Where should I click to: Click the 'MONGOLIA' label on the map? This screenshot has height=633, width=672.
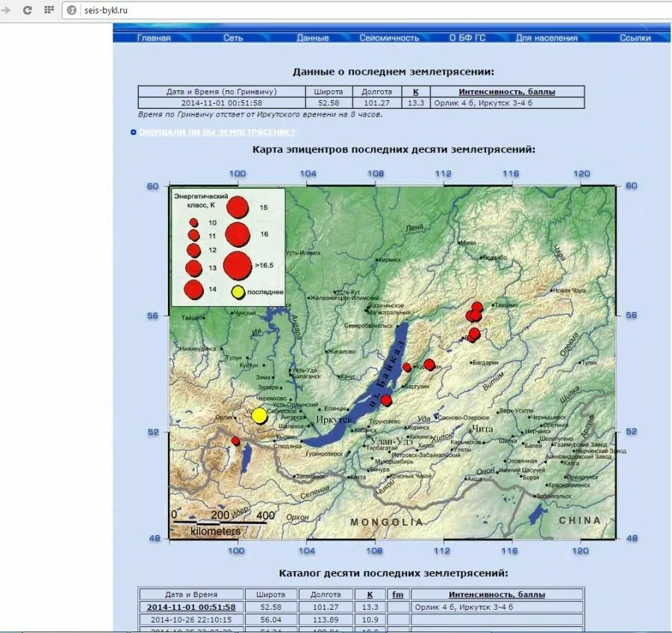pyautogui.click(x=387, y=522)
